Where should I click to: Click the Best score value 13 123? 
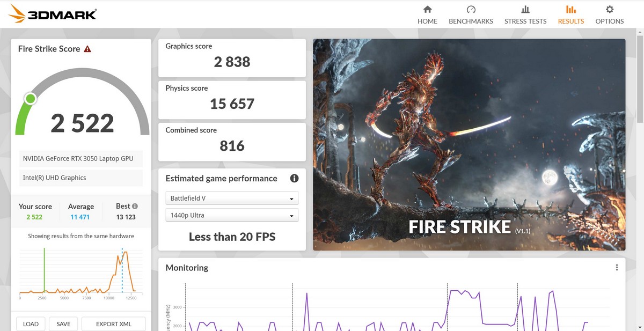point(126,217)
